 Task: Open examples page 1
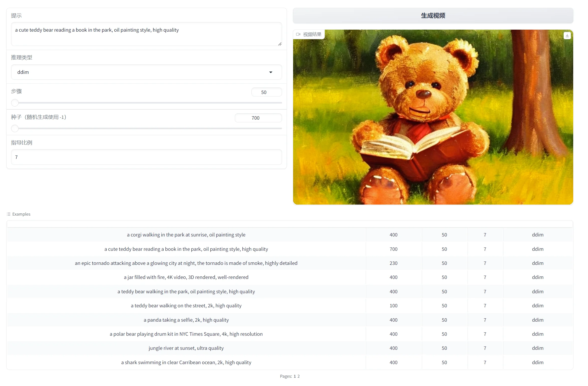pos(295,376)
